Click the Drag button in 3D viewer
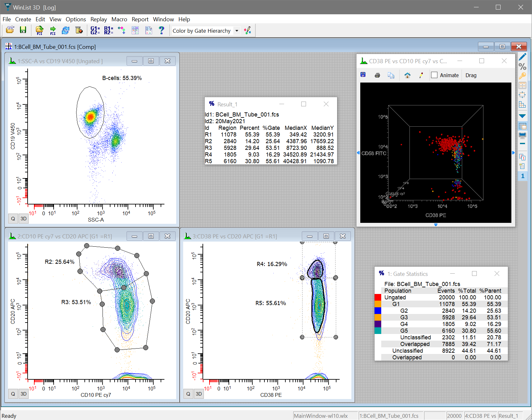 471,75
